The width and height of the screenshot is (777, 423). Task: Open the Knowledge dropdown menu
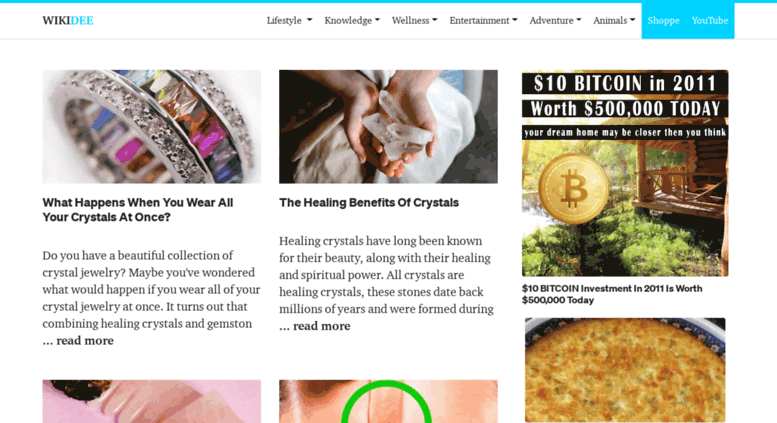click(x=352, y=20)
